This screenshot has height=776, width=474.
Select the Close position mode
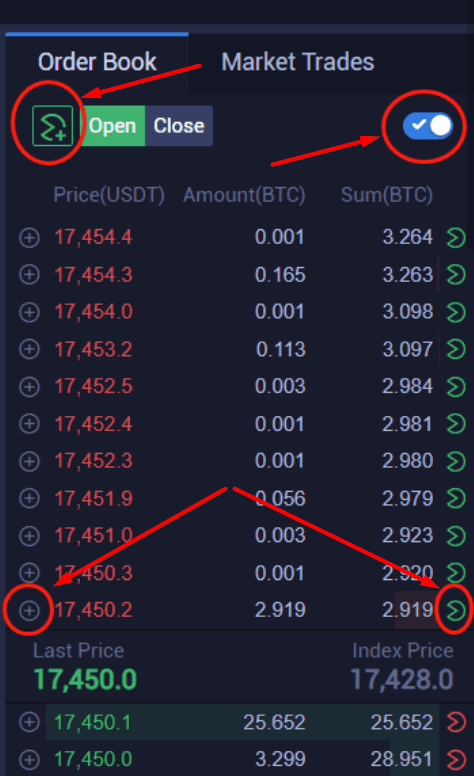[179, 126]
